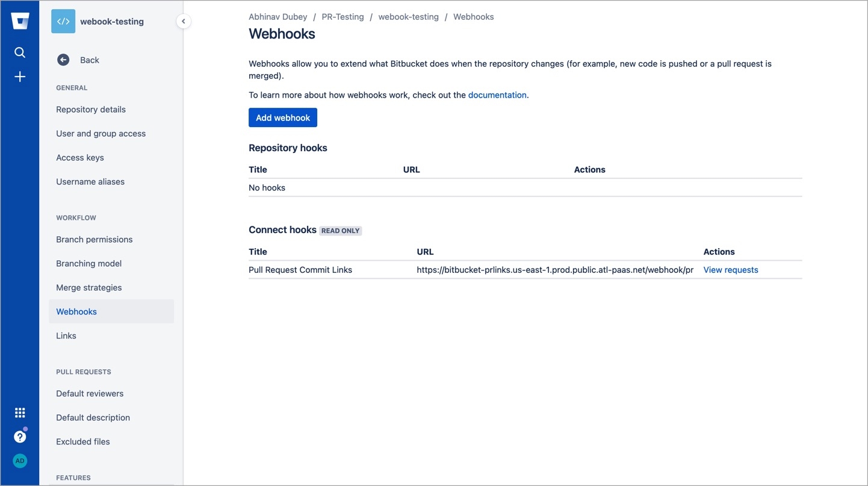Screen dimensions: 868x486
Task: Collapse the sidebar with chevron button
Action: 183,21
